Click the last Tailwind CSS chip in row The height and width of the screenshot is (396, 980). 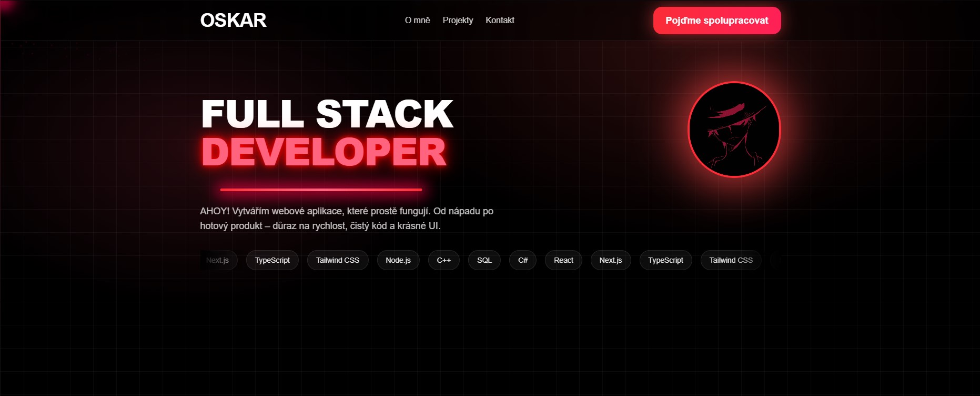click(x=730, y=260)
